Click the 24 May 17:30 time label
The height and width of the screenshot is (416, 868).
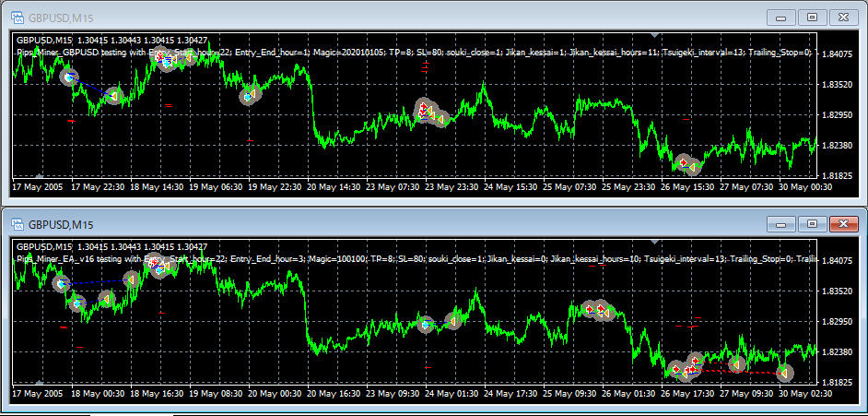tap(512, 394)
